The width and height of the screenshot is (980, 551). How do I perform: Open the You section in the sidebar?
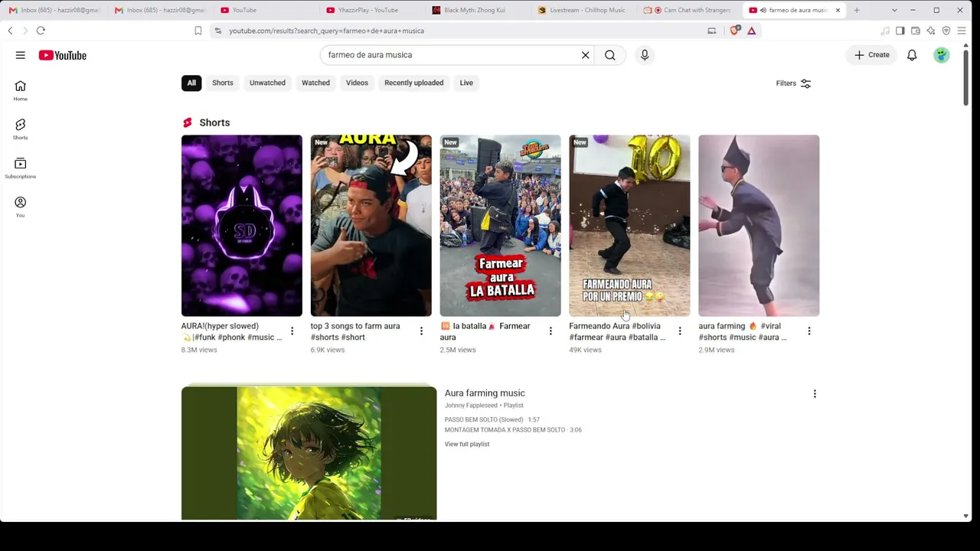(21, 207)
